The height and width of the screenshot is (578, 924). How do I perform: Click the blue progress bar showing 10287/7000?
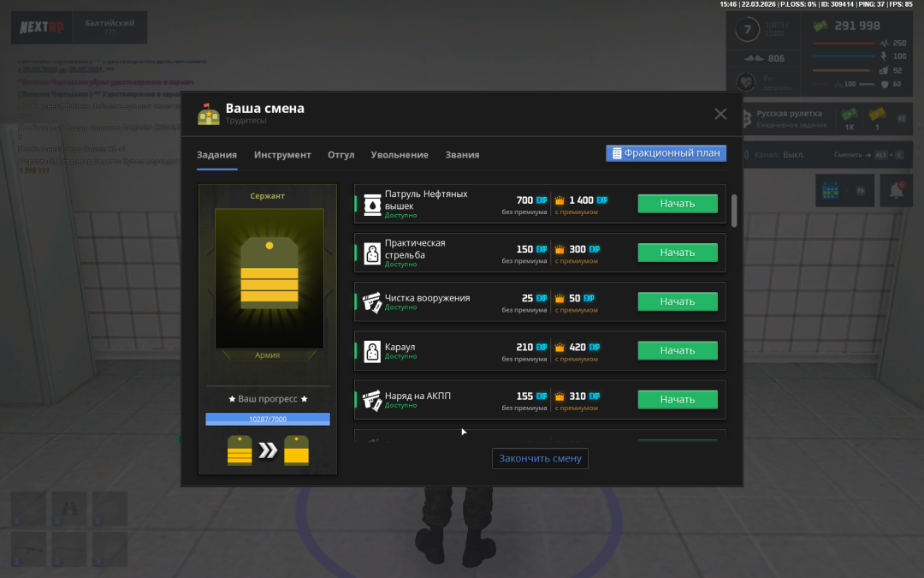[x=268, y=419]
